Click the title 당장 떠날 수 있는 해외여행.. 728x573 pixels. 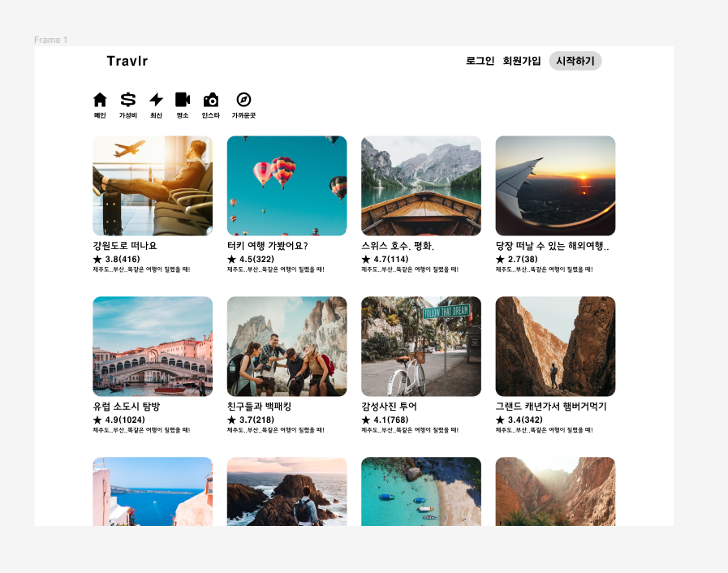click(552, 246)
